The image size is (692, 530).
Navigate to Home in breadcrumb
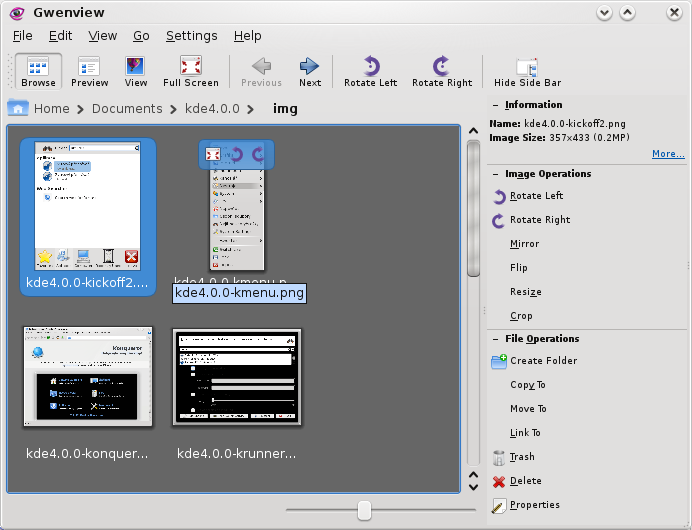52,109
